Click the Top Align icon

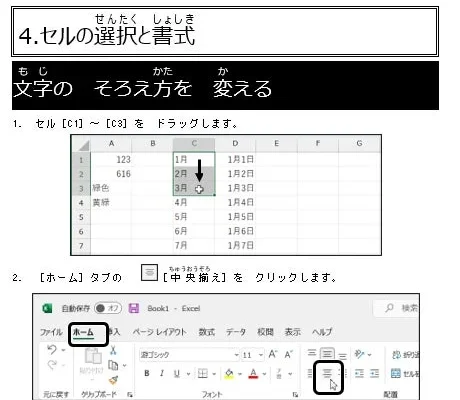pyautogui.click(x=312, y=353)
